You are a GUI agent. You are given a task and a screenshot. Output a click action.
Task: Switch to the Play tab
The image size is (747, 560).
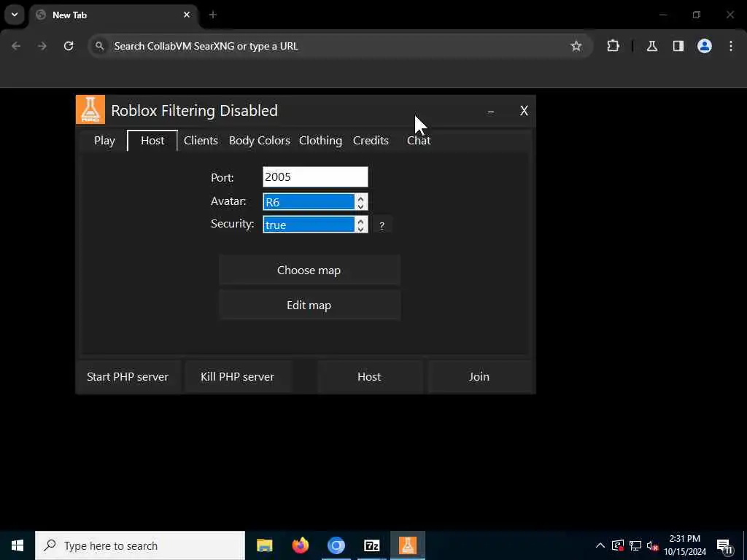pyautogui.click(x=104, y=141)
